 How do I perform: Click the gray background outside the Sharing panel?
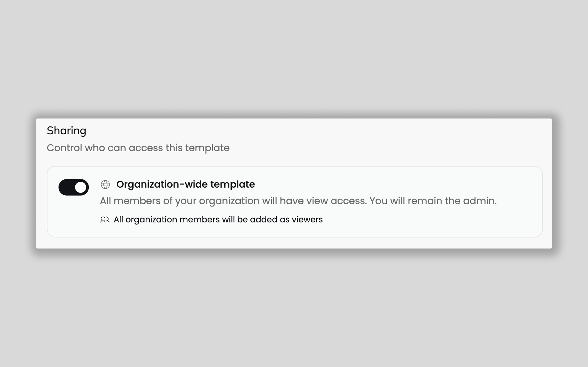point(292,61)
